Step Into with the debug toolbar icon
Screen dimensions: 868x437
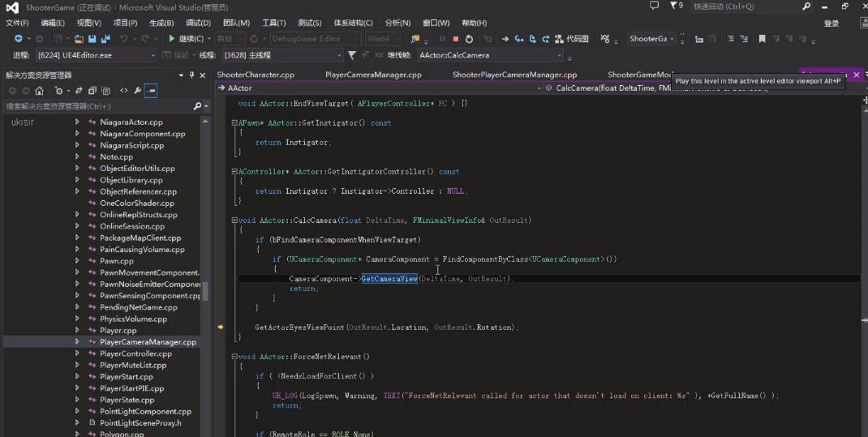pos(518,39)
